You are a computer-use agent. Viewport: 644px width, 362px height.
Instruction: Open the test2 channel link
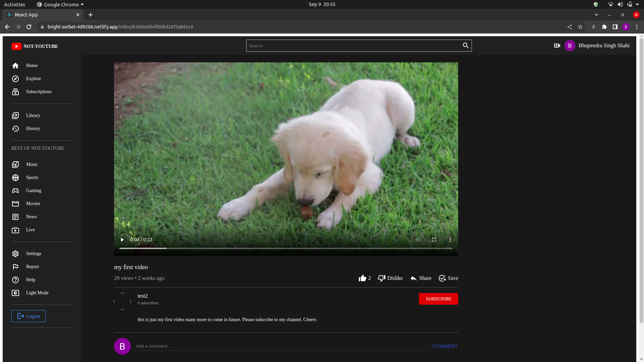tap(142, 296)
